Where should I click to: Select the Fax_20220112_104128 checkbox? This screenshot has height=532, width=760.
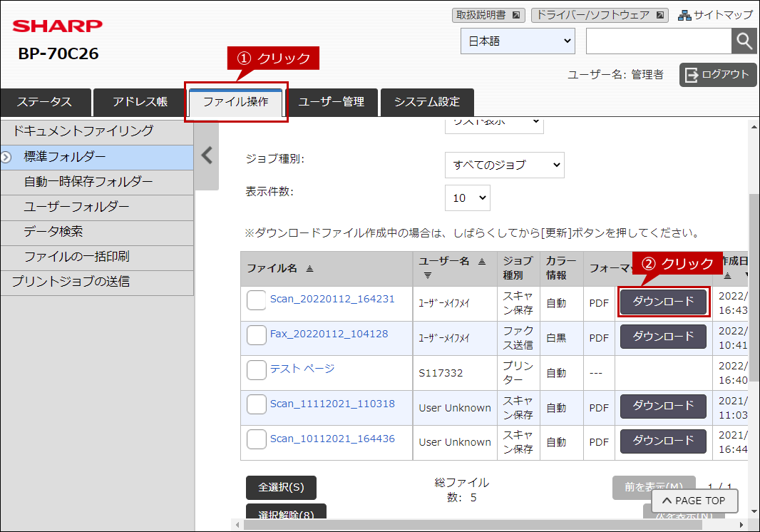pyautogui.click(x=257, y=335)
